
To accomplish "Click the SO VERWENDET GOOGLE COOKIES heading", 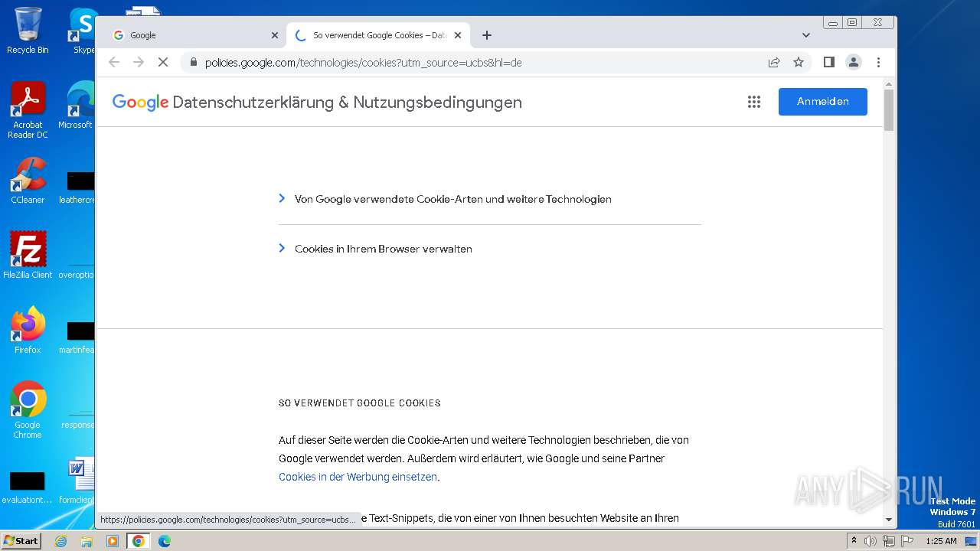I will [360, 403].
